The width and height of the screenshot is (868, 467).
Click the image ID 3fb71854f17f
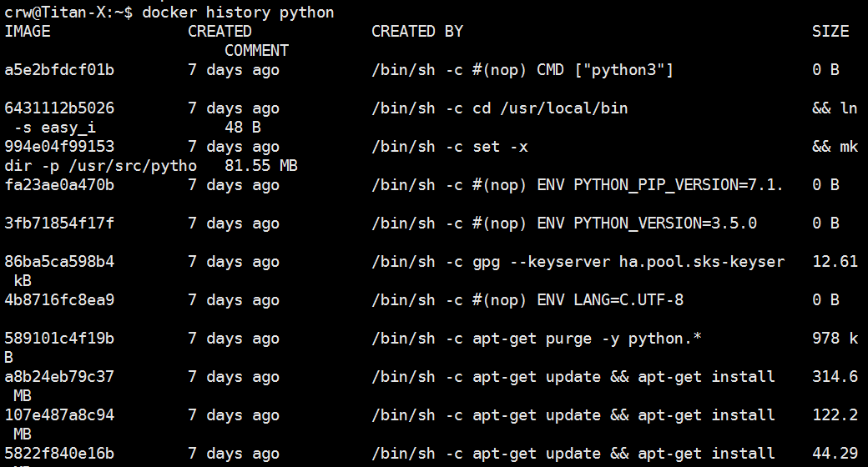point(59,223)
